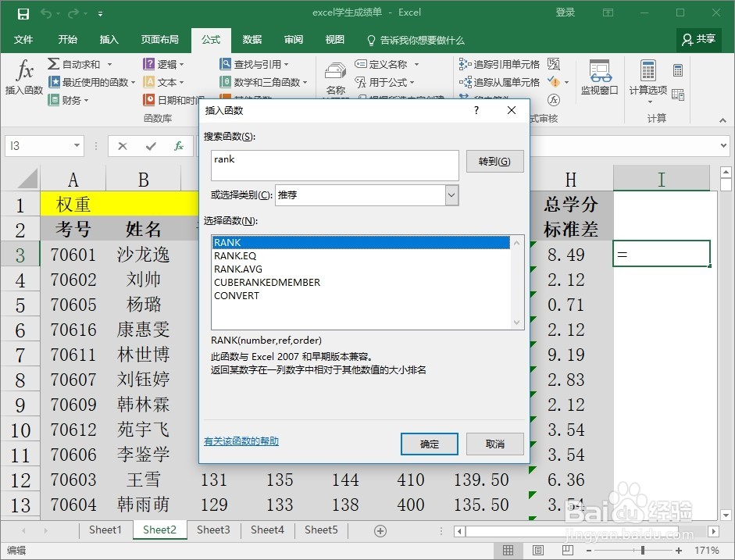Click Trace Dependents icon

465,82
